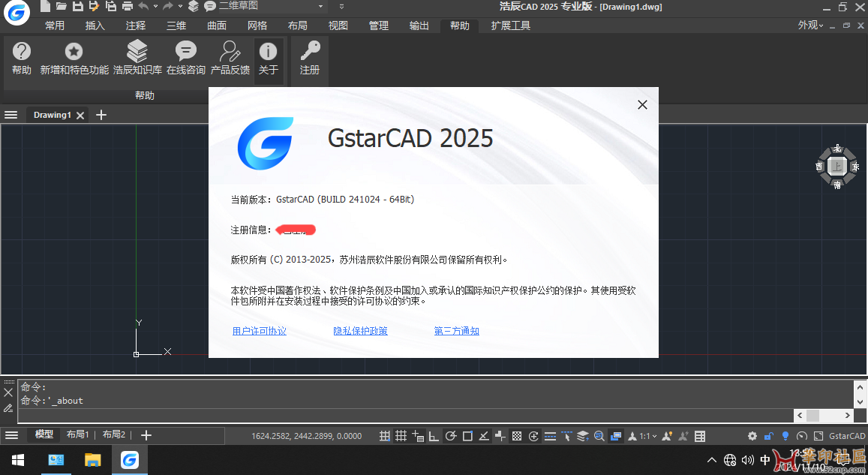Click the magnifier quick properties icon in status bar
The width and height of the screenshot is (868, 475).
tap(599, 436)
